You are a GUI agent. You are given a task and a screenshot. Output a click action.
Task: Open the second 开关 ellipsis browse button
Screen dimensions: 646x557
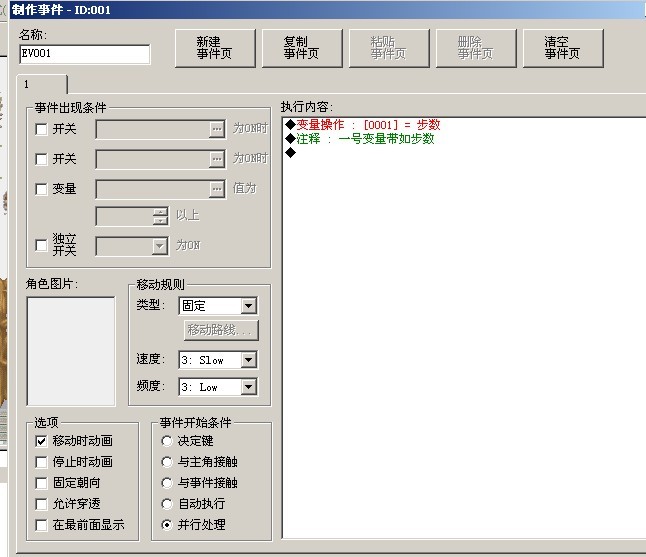click(x=217, y=159)
